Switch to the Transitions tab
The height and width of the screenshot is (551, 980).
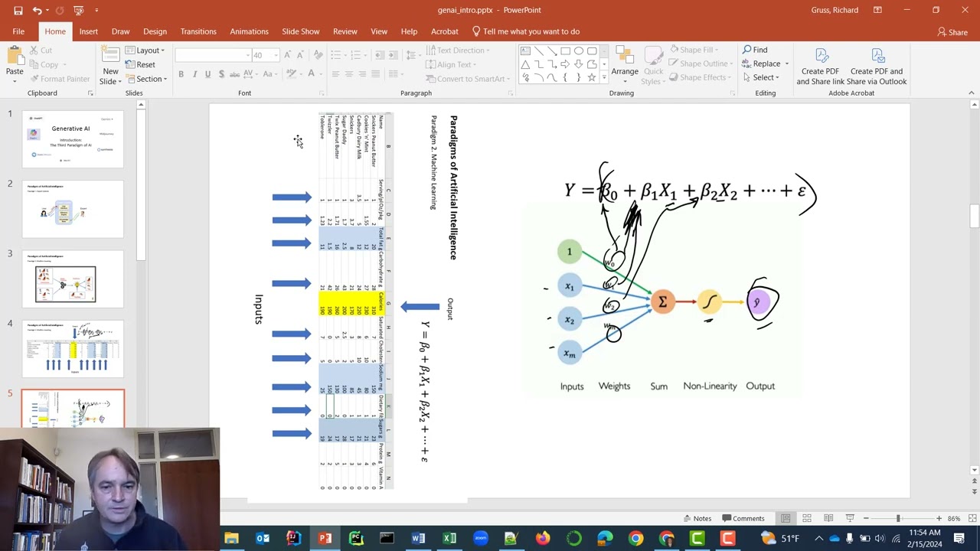[198, 31]
